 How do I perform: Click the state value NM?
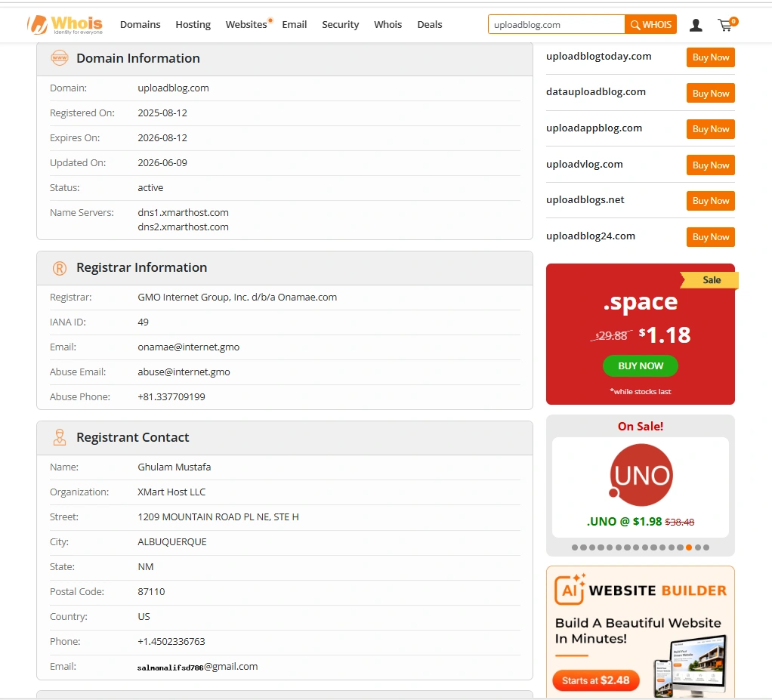pos(146,567)
